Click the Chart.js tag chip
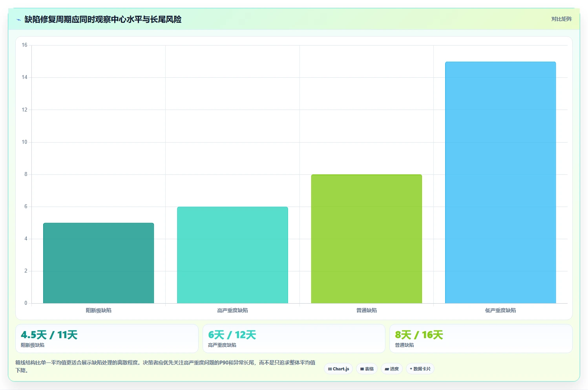This screenshot has height=390, width=588. (338, 369)
